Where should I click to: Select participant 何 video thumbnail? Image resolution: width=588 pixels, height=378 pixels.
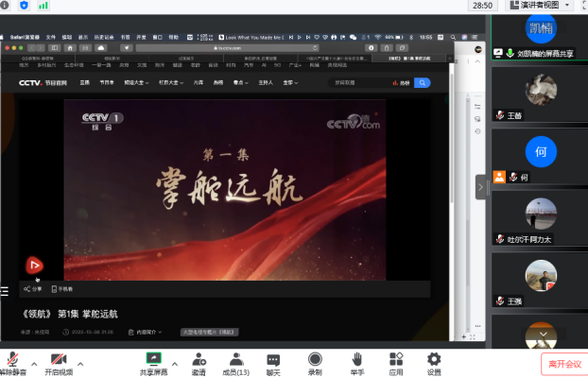tap(541, 152)
